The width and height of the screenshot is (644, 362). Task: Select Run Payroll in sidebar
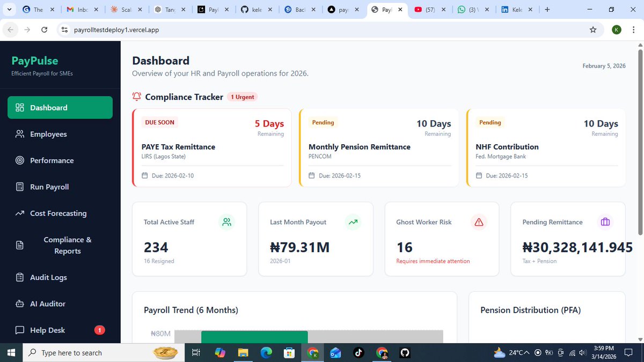(x=60, y=187)
